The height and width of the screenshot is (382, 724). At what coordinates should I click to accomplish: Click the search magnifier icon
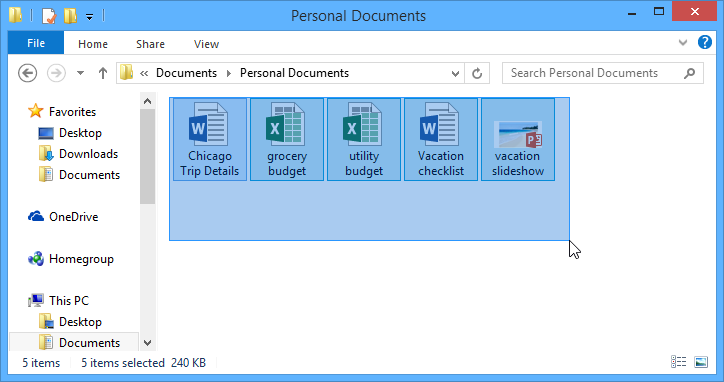689,73
